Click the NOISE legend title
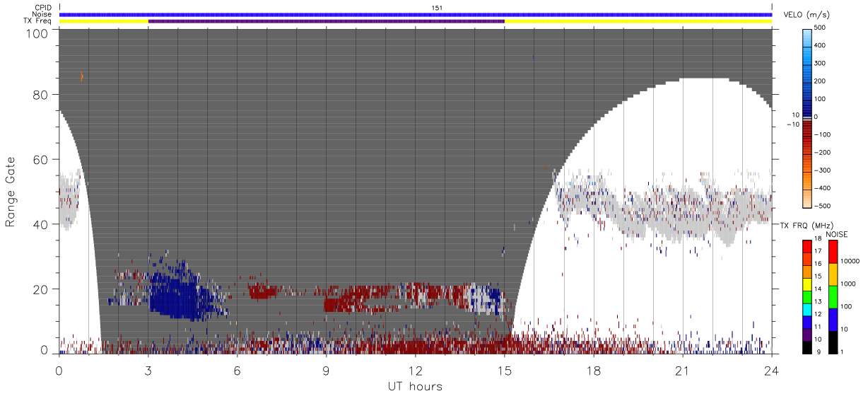 837,234
